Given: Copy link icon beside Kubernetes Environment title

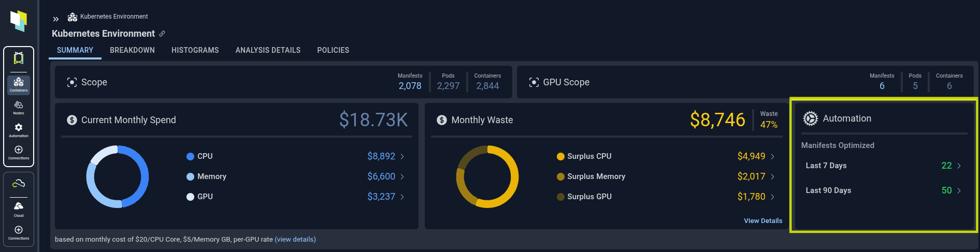Looking at the screenshot, I should pos(162,34).
